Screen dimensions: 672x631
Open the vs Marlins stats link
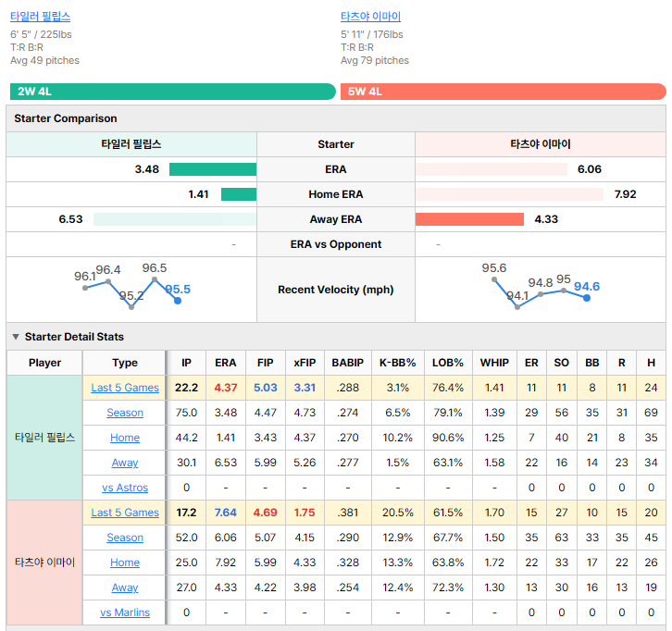[125, 612]
